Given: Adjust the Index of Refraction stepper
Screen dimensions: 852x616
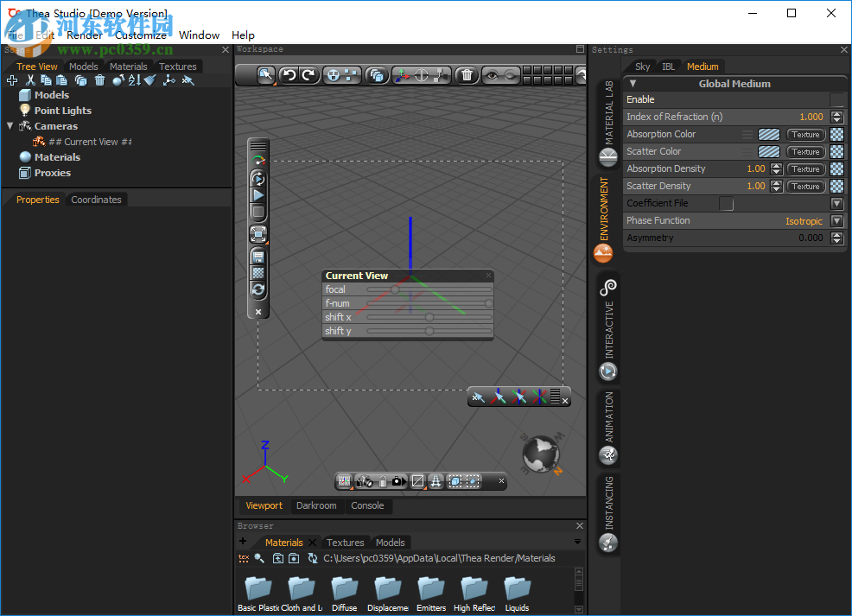Looking at the screenshot, I should click(x=836, y=117).
